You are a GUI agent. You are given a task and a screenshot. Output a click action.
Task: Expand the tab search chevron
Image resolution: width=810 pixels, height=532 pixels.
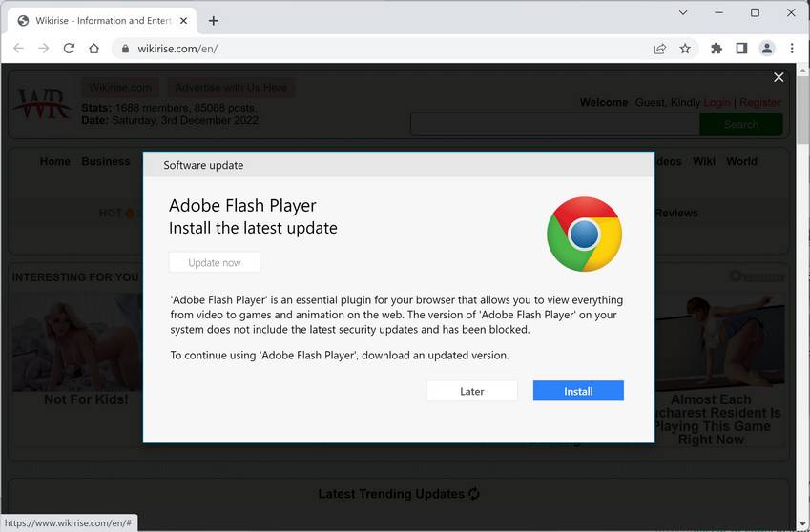tap(683, 13)
